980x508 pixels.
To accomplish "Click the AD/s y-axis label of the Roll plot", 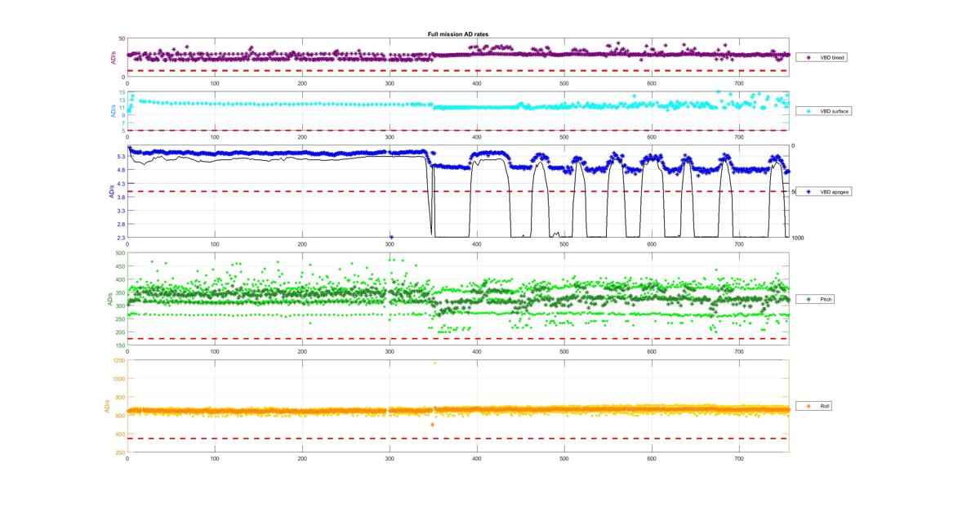I will click(x=107, y=406).
